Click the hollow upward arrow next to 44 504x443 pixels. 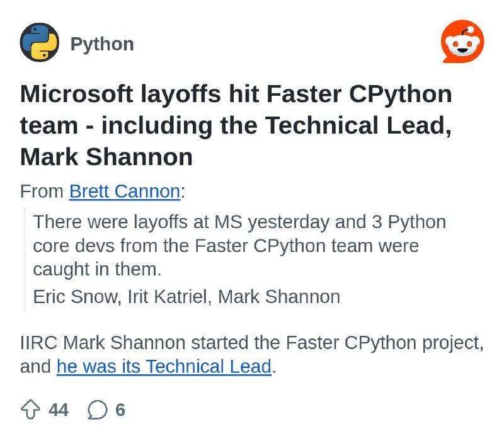pyautogui.click(x=31, y=410)
